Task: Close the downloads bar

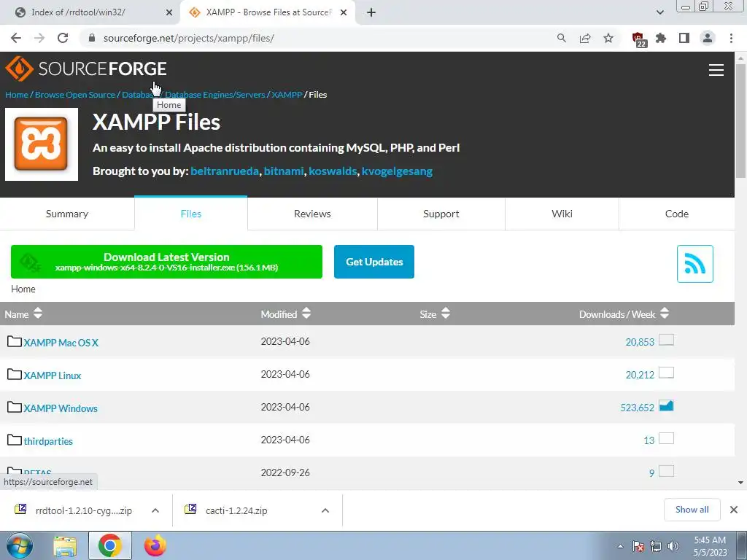Action: (734, 510)
